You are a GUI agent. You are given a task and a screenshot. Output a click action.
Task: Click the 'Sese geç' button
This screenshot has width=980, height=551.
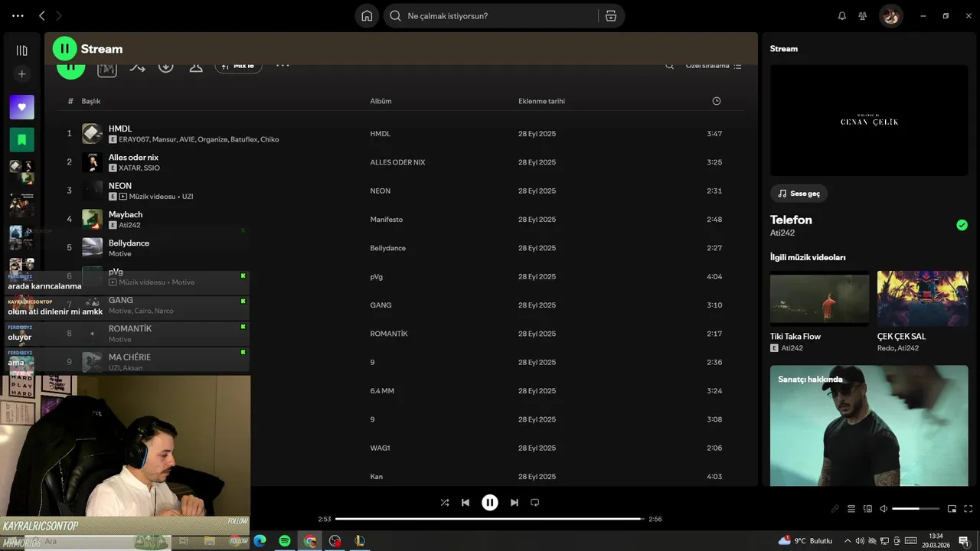[x=799, y=194]
